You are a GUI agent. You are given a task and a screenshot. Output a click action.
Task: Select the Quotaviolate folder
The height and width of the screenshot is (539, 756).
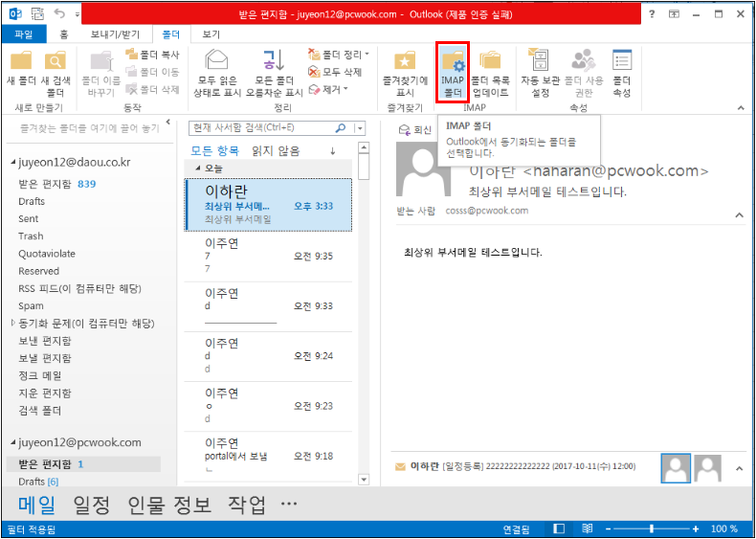tap(47, 254)
